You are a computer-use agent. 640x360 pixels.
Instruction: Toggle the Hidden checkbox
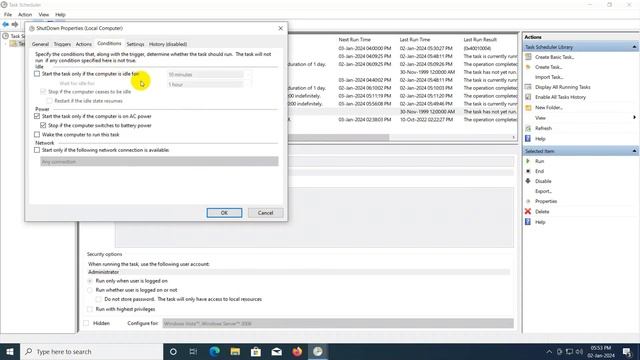86,323
